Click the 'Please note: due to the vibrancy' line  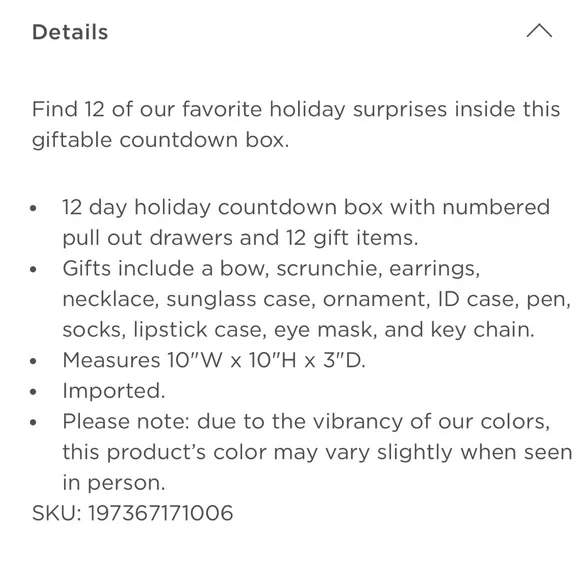pyautogui.click(x=306, y=421)
